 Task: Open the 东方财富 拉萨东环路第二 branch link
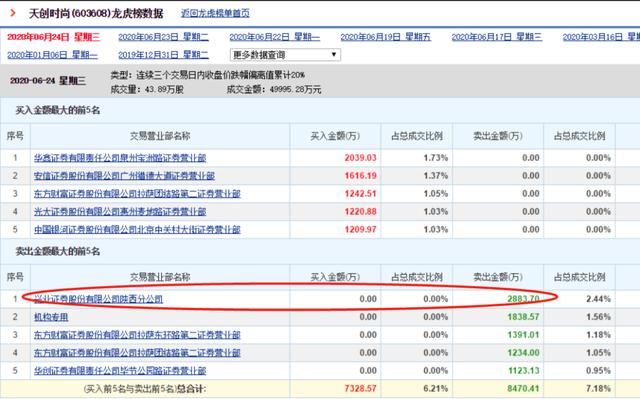click(x=137, y=335)
